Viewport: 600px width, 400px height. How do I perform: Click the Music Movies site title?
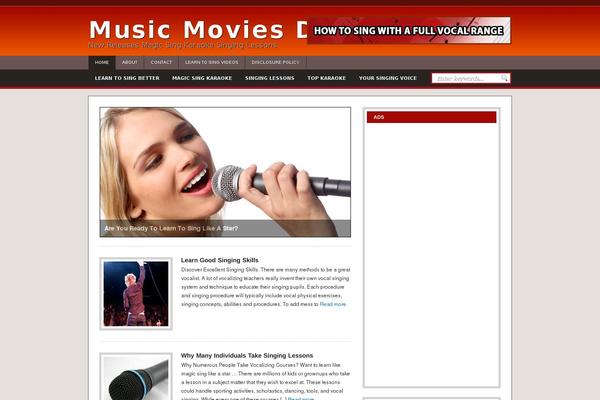pyautogui.click(x=198, y=29)
